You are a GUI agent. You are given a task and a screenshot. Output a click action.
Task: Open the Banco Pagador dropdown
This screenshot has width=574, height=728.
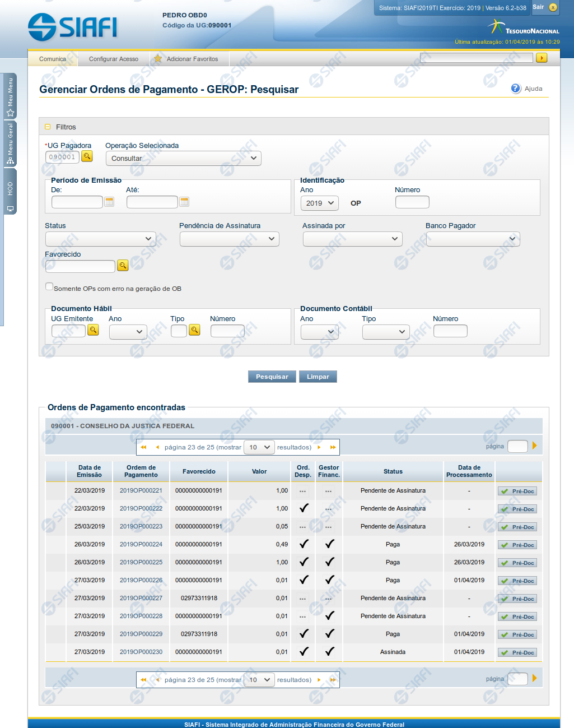point(473,239)
